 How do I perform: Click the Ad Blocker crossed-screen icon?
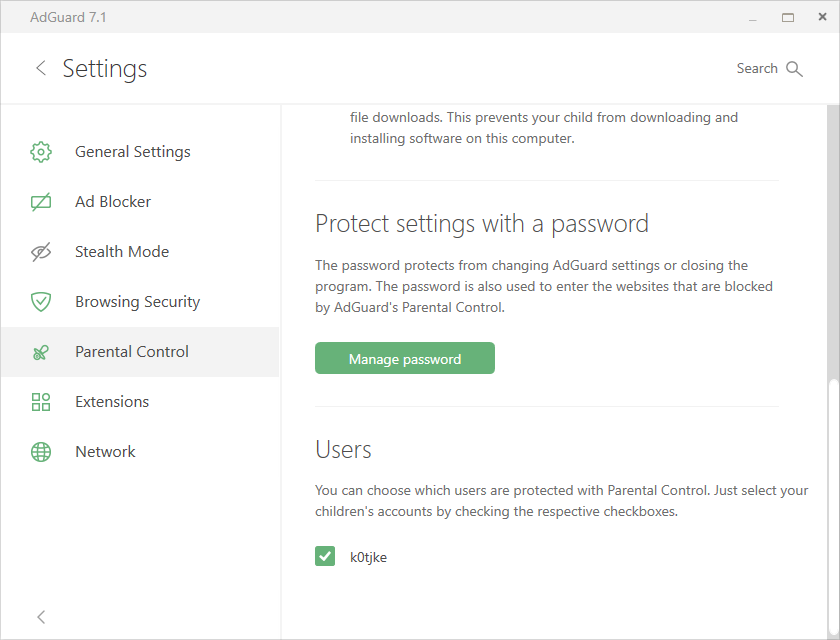point(41,202)
